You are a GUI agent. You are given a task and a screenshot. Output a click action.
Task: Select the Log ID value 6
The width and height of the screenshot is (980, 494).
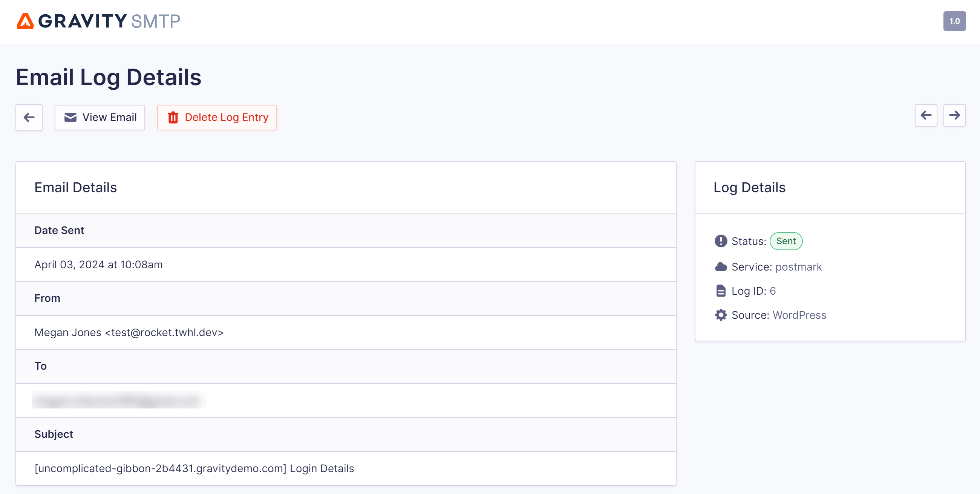pos(772,291)
